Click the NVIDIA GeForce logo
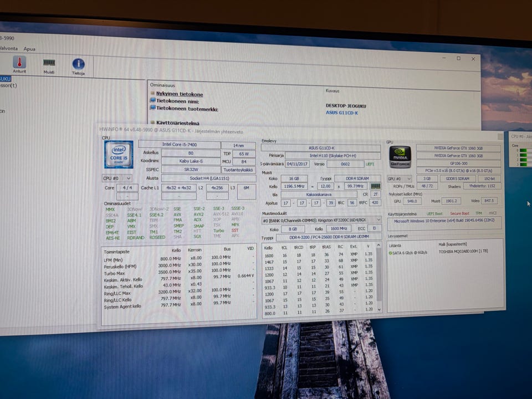The height and width of the screenshot is (399, 532). click(x=400, y=157)
